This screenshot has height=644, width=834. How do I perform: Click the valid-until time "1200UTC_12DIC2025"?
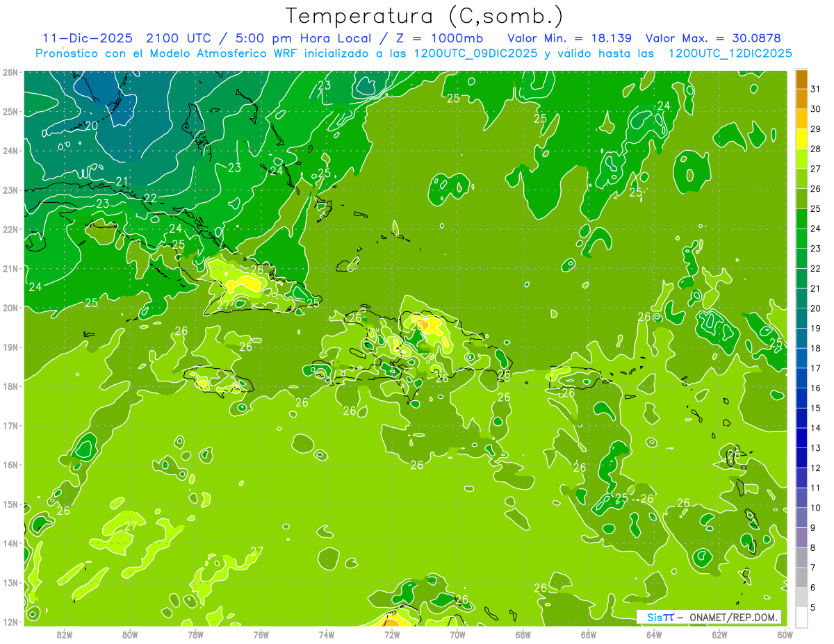pos(730,53)
